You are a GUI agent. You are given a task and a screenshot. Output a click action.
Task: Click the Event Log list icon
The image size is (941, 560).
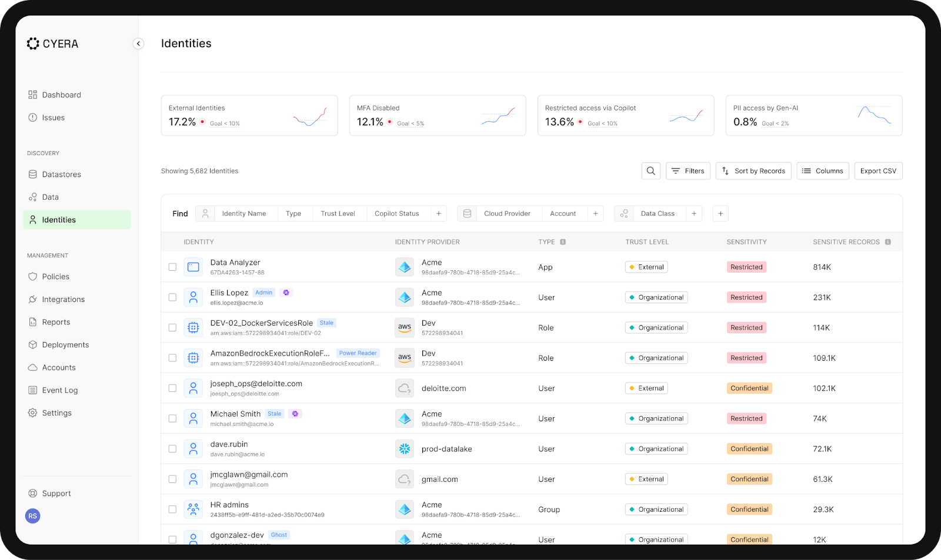[x=33, y=390]
